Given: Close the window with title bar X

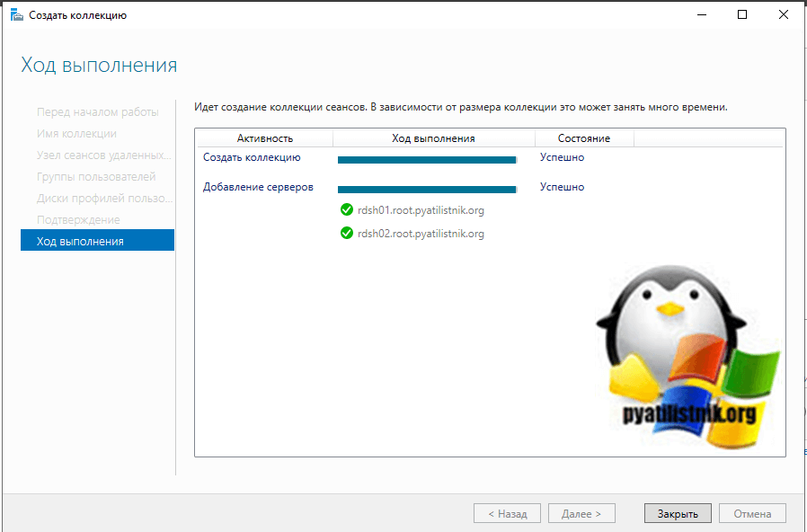Looking at the screenshot, I should point(784,14).
